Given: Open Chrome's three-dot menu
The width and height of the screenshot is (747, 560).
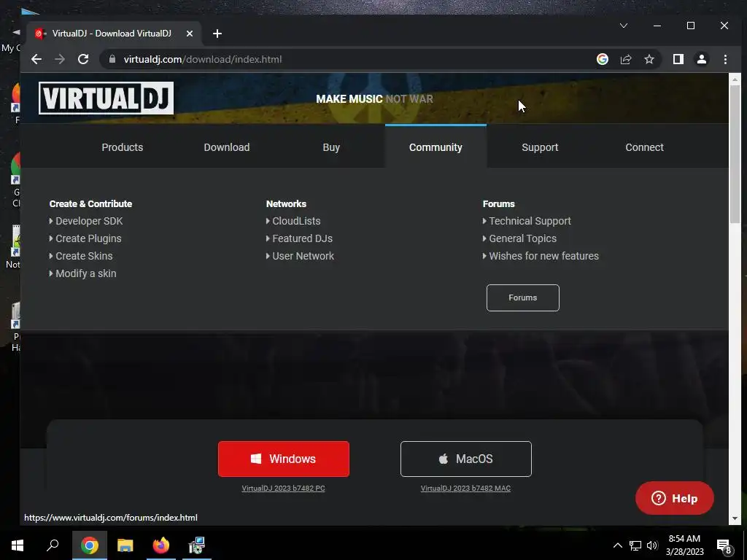Looking at the screenshot, I should (x=725, y=59).
